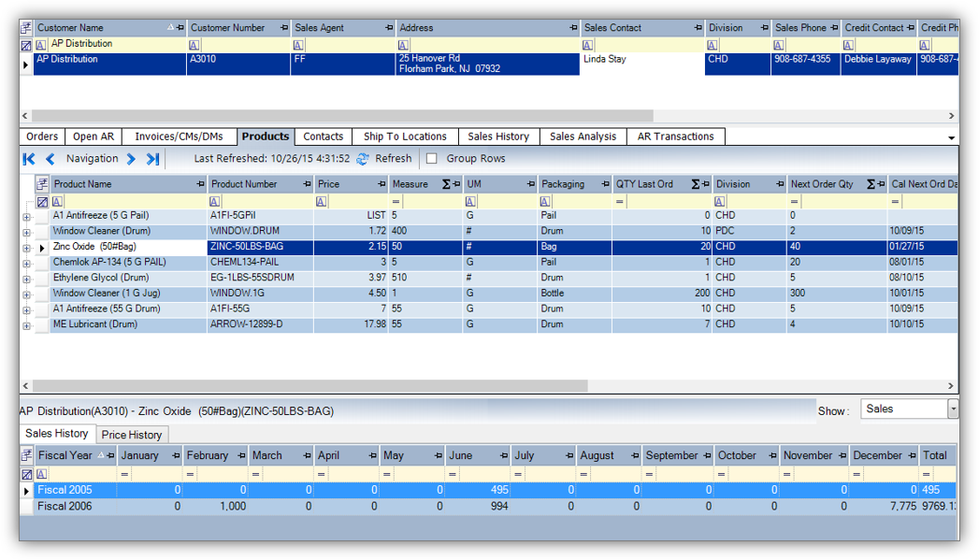Click the equals filter toggle under Measure
Viewport: 979px width, 560px height.
[x=396, y=201]
